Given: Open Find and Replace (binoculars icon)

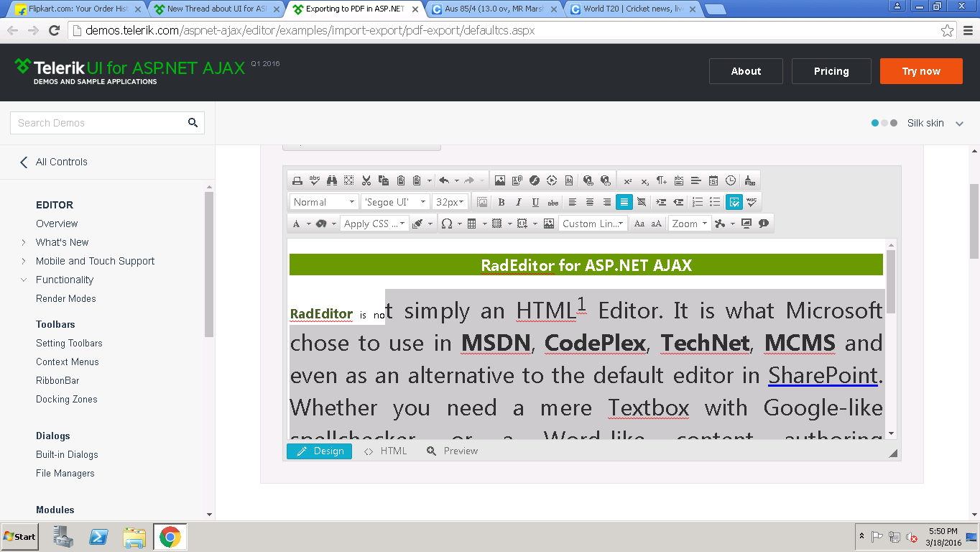Looking at the screenshot, I should pos(332,180).
